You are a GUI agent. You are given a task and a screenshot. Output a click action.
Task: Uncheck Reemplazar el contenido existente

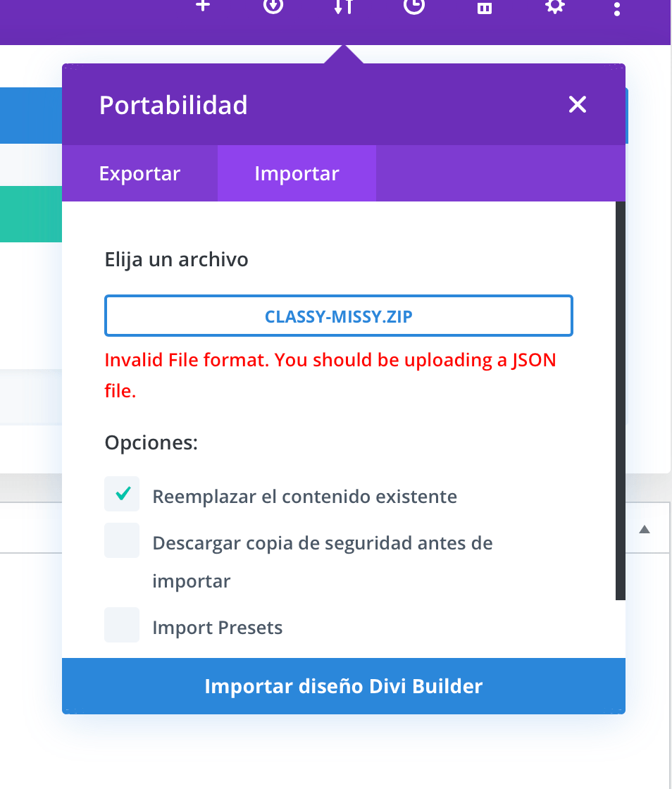[122, 494]
